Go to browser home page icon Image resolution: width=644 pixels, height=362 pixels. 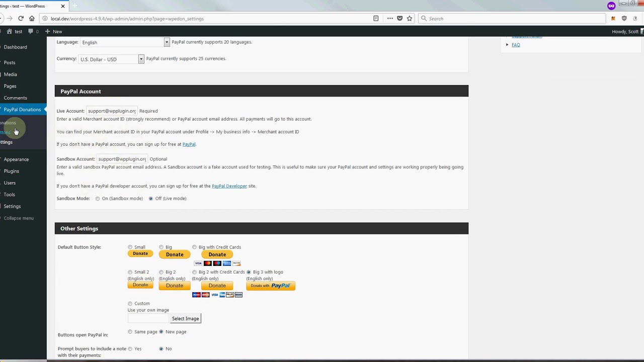(x=32, y=19)
